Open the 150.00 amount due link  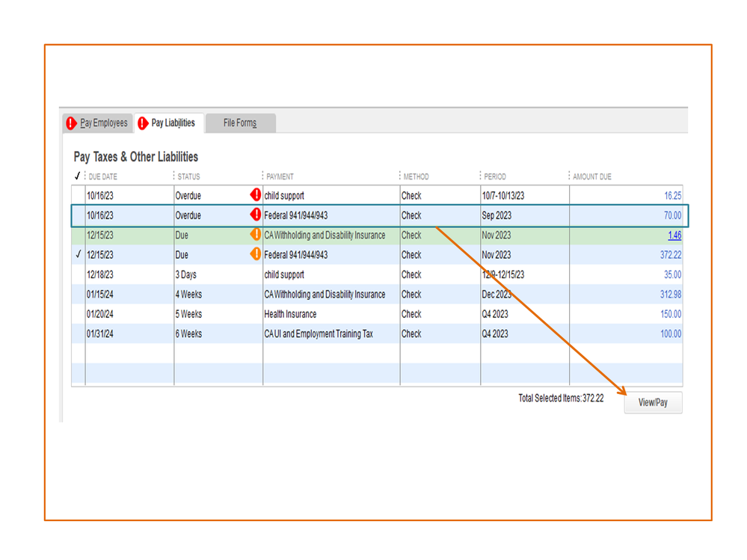[x=670, y=314]
